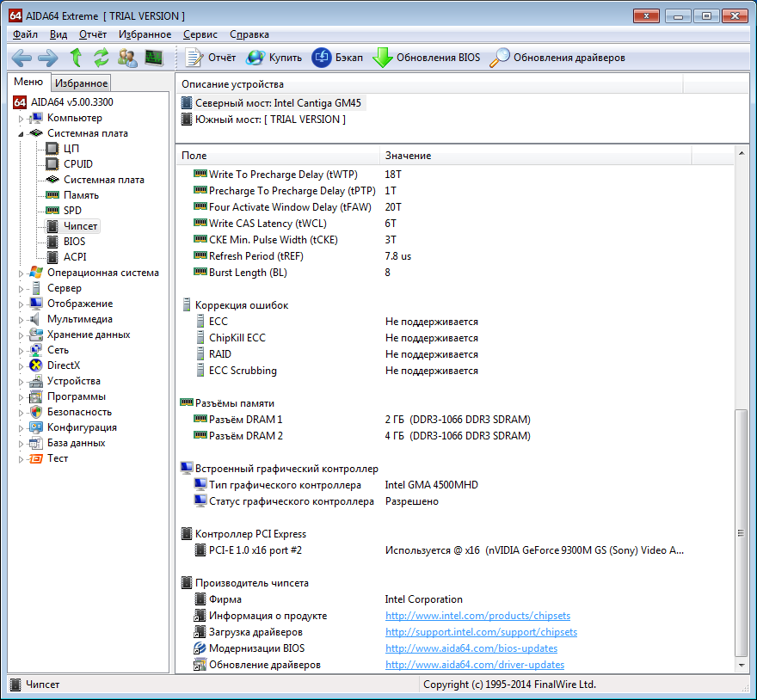Click the Значение column header
Screen dimensions: 757x700
click(408, 156)
